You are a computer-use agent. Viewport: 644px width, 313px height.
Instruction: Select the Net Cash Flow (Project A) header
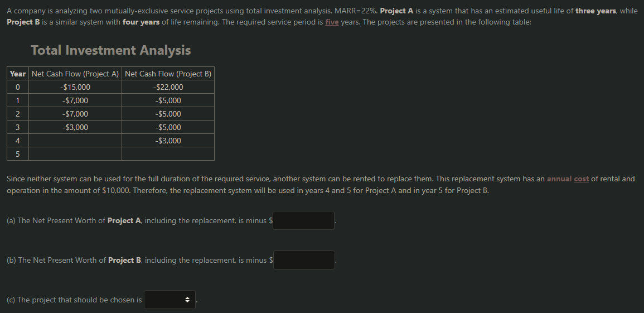click(x=75, y=74)
